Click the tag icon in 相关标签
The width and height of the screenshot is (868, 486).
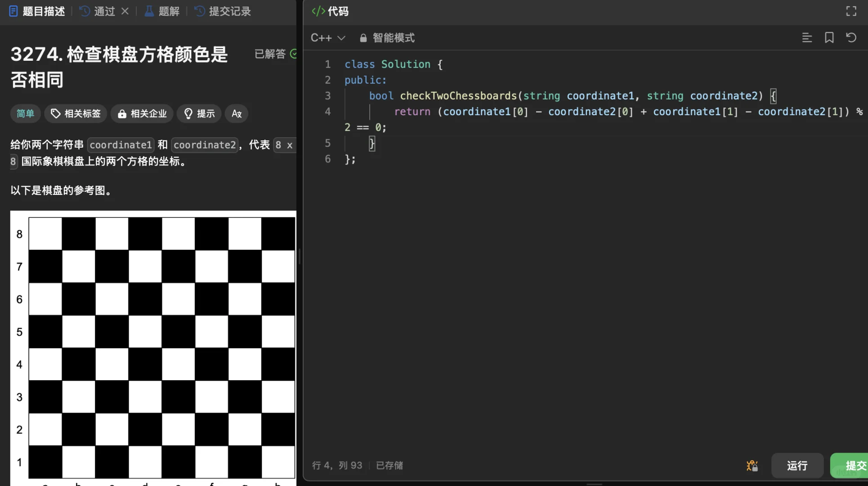[55, 113]
